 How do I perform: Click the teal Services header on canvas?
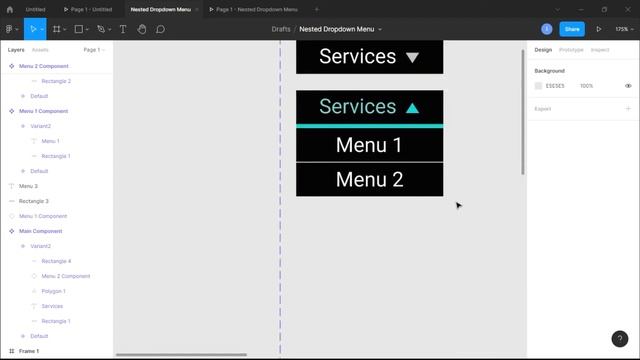tap(369, 107)
